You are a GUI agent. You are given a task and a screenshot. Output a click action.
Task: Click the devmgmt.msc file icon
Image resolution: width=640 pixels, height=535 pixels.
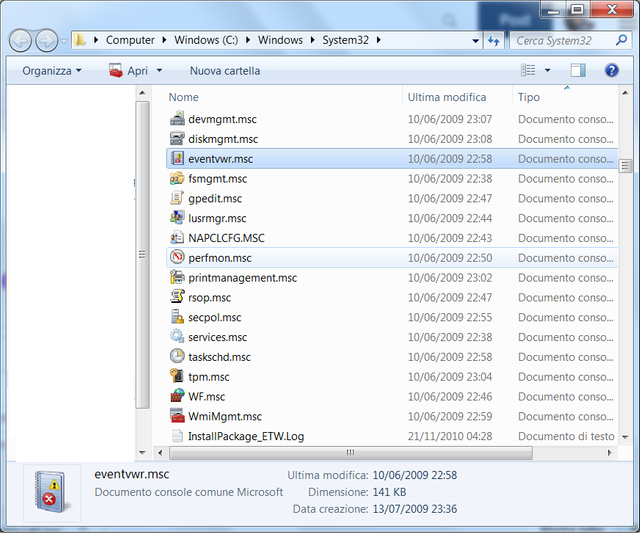(177, 119)
